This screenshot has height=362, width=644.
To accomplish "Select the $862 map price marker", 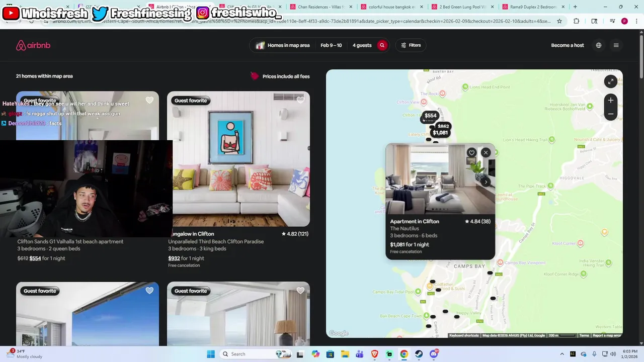I will (443, 126).
